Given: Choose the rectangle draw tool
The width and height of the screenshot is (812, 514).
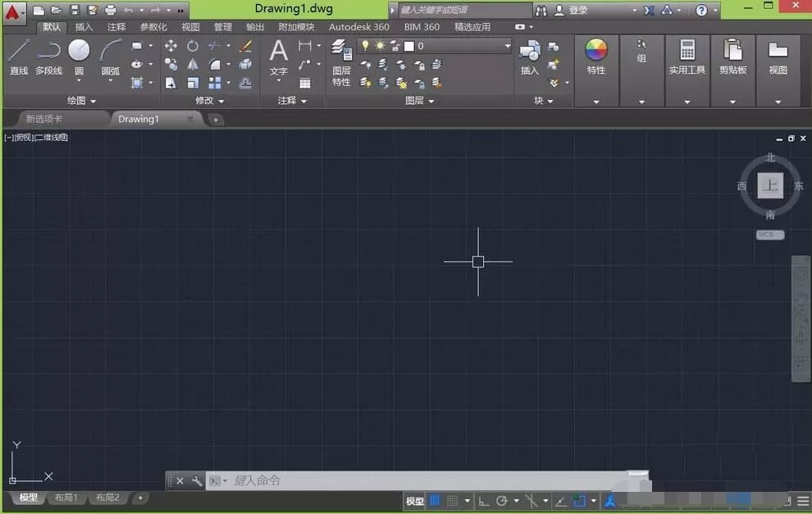Looking at the screenshot, I should (137, 46).
